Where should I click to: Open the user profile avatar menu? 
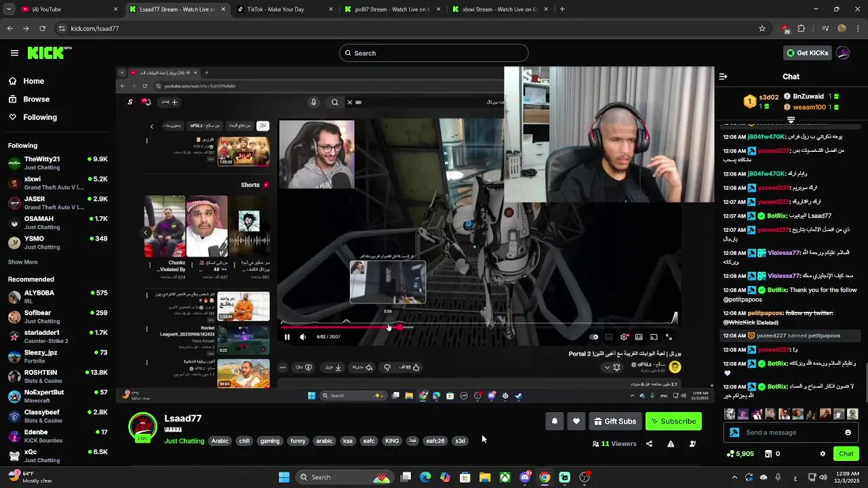(x=843, y=53)
